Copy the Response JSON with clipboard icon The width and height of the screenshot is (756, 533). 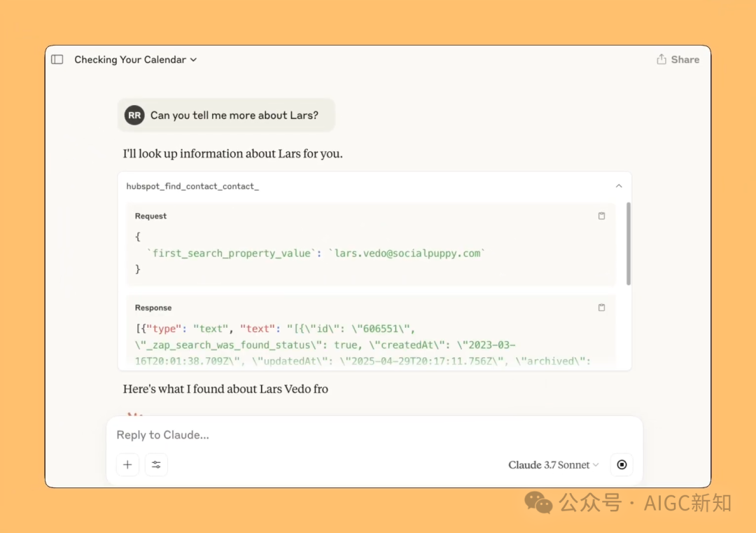tap(601, 307)
